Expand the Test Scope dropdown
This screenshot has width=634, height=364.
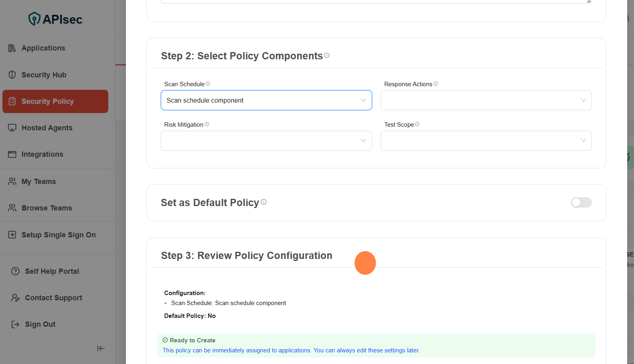(x=486, y=141)
